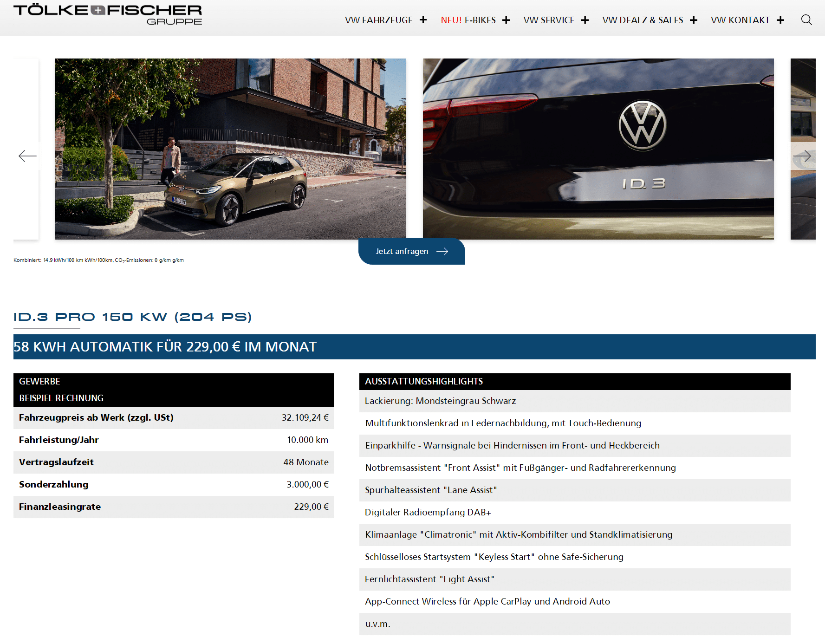
Task: Click the ID.3 PRO 150 KW heading
Action: coord(133,317)
